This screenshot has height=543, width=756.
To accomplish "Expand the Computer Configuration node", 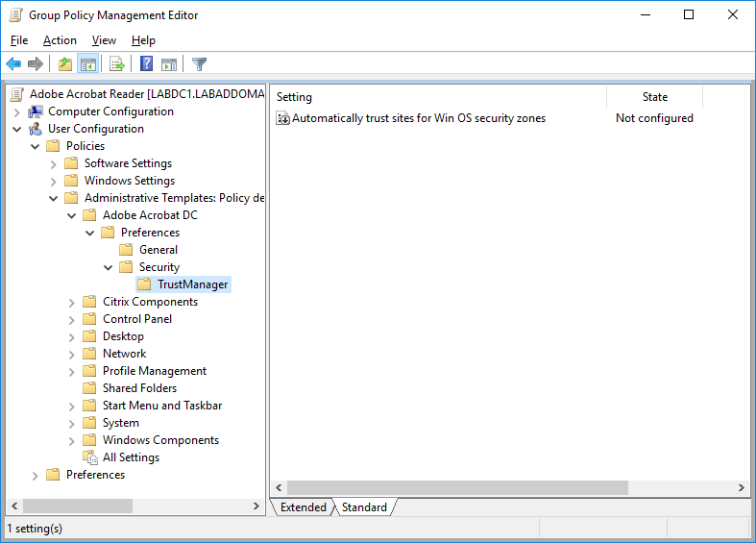I will [16, 111].
